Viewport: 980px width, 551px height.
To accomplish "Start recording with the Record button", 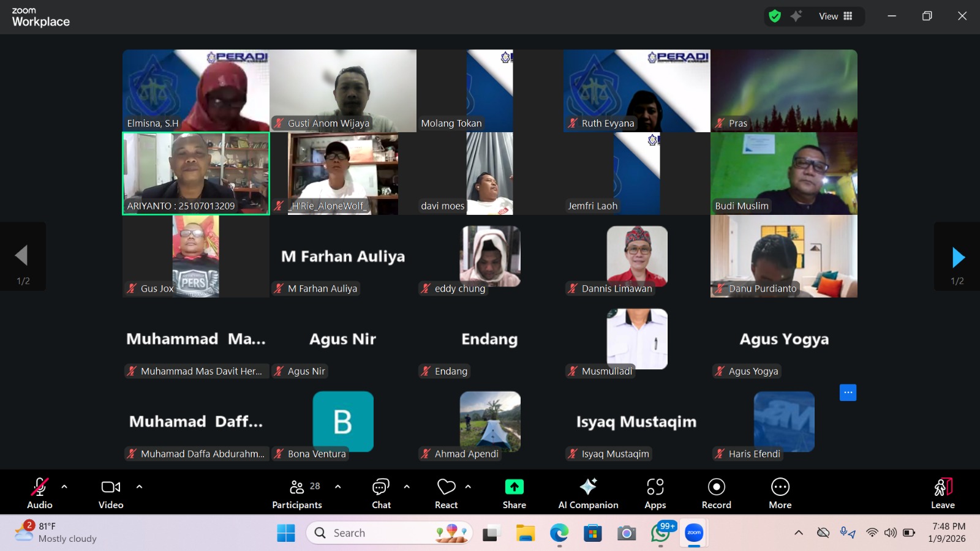I will (716, 494).
